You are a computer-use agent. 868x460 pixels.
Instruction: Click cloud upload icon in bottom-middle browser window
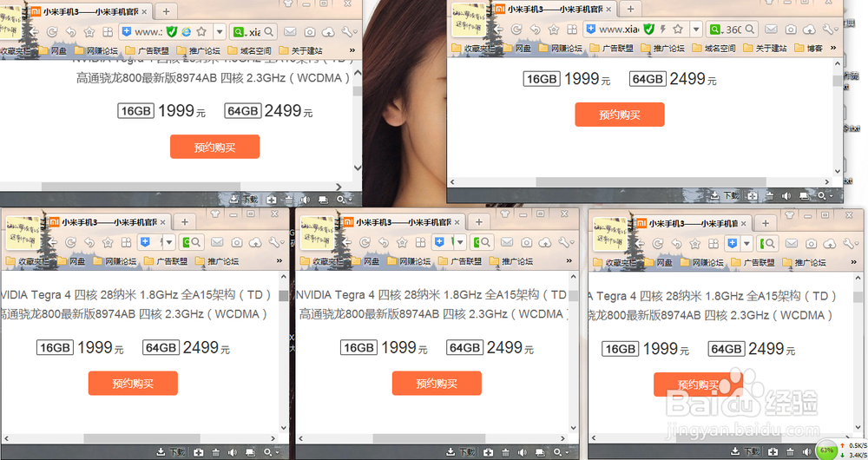click(545, 242)
